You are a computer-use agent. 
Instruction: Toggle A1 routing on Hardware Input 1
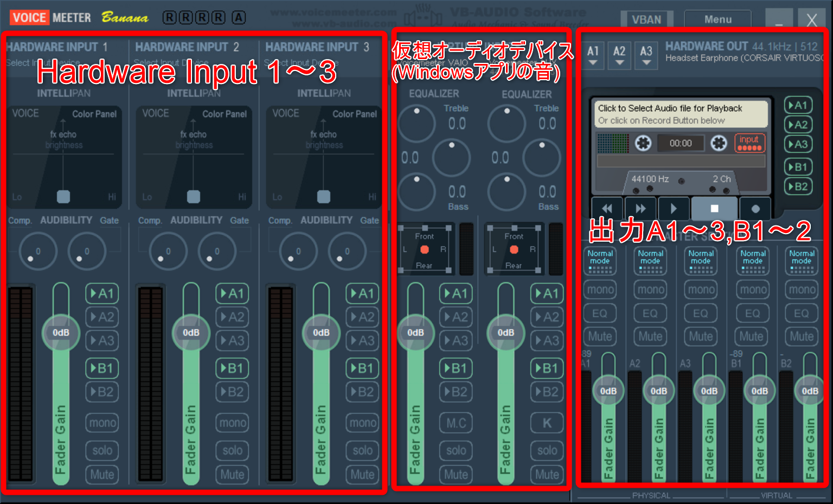[x=102, y=294]
